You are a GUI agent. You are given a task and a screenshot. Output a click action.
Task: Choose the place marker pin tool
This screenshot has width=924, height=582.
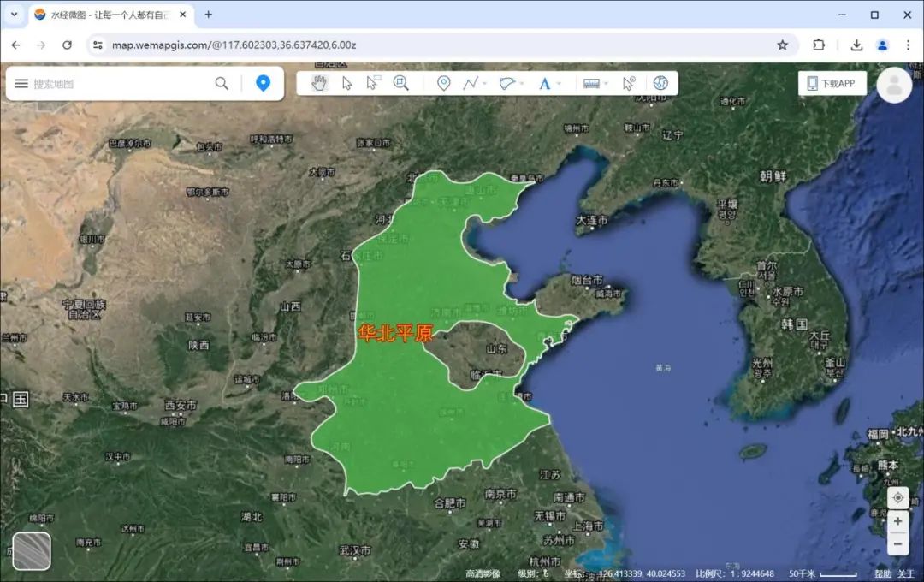click(x=444, y=83)
